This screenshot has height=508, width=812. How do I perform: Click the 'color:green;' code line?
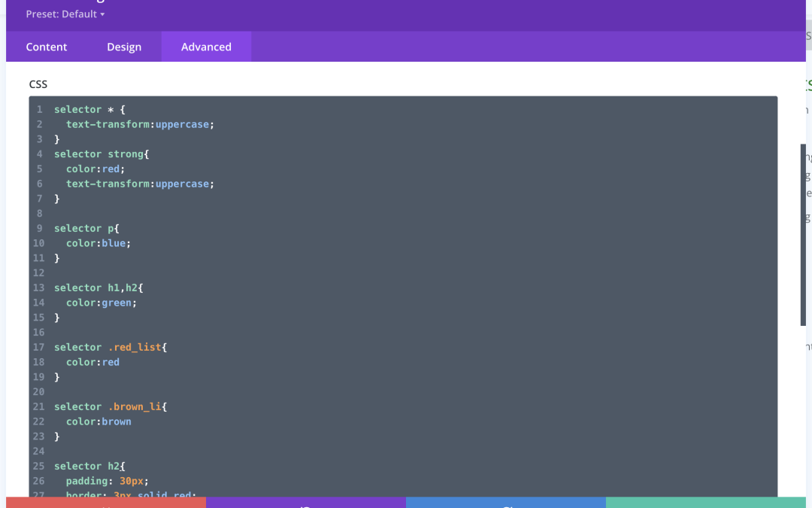coord(101,303)
